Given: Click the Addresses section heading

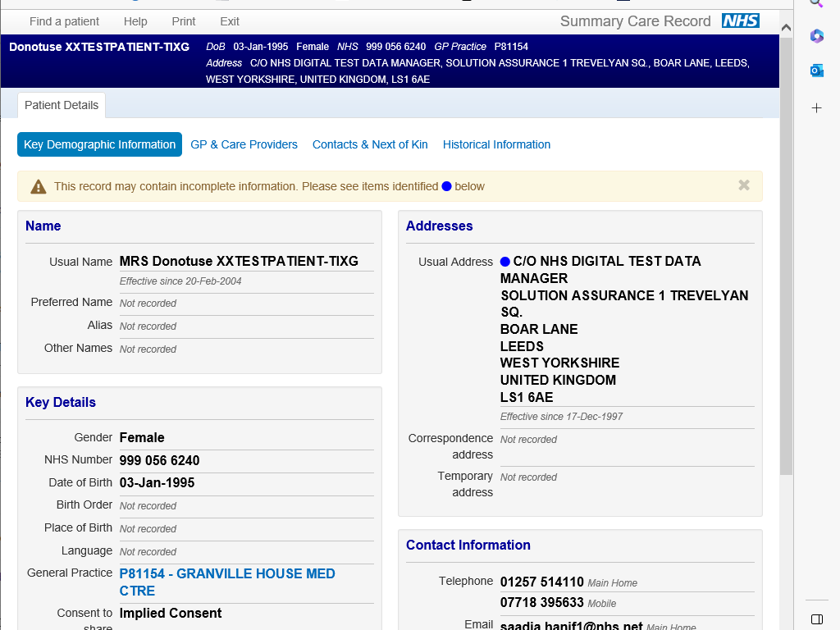Looking at the screenshot, I should 440,226.
